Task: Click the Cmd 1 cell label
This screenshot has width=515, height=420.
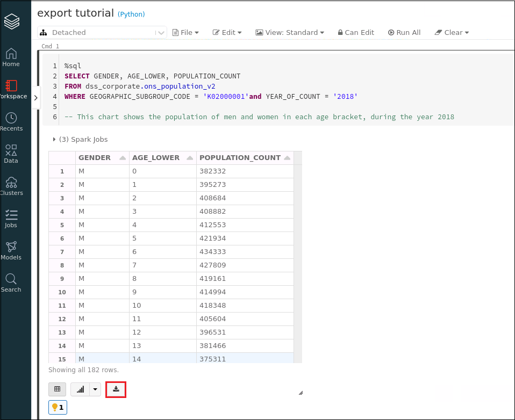Action: tap(50, 46)
